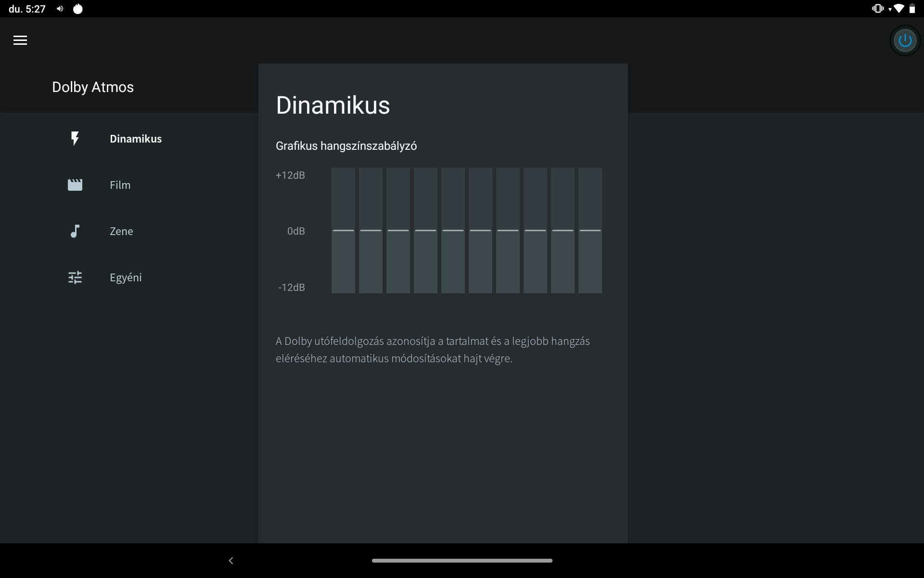Click the second equalizer band slider

(371, 230)
